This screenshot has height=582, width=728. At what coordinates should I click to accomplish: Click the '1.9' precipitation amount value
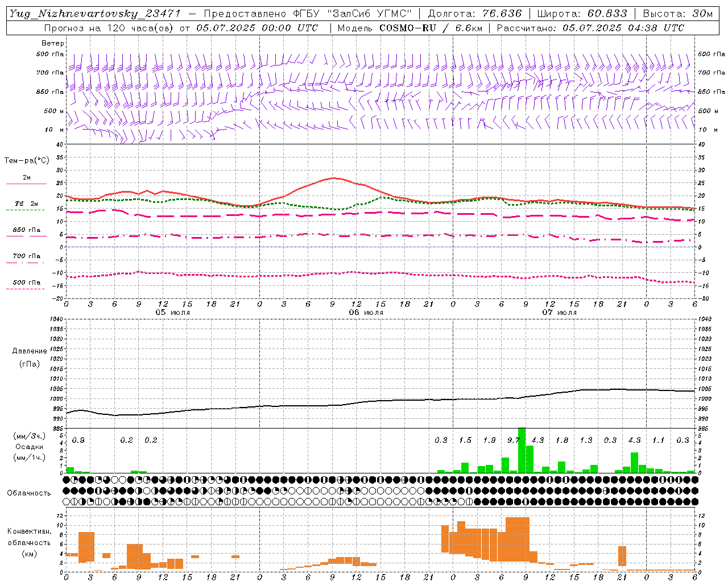click(x=489, y=440)
